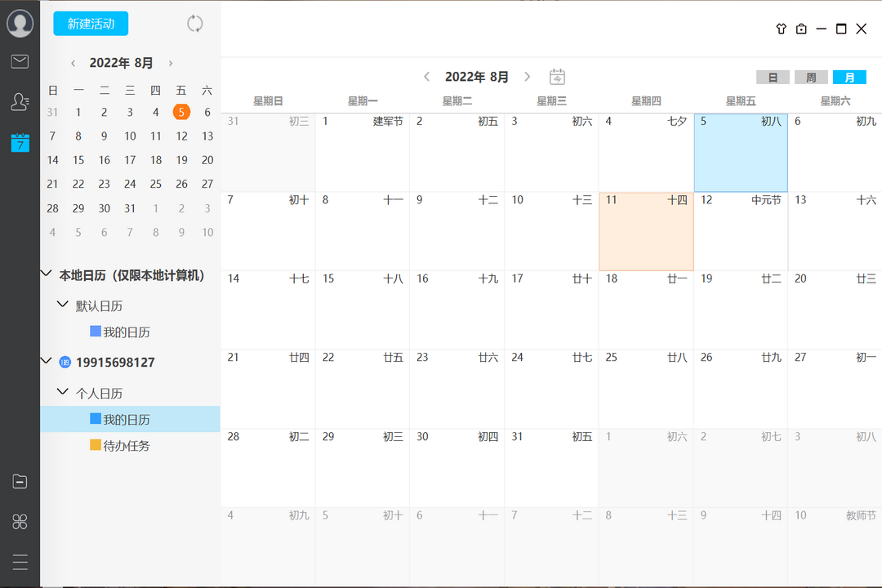The image size is (882, 588).
Task: Switch to 日 day view
Action: [x=772, y=77]
